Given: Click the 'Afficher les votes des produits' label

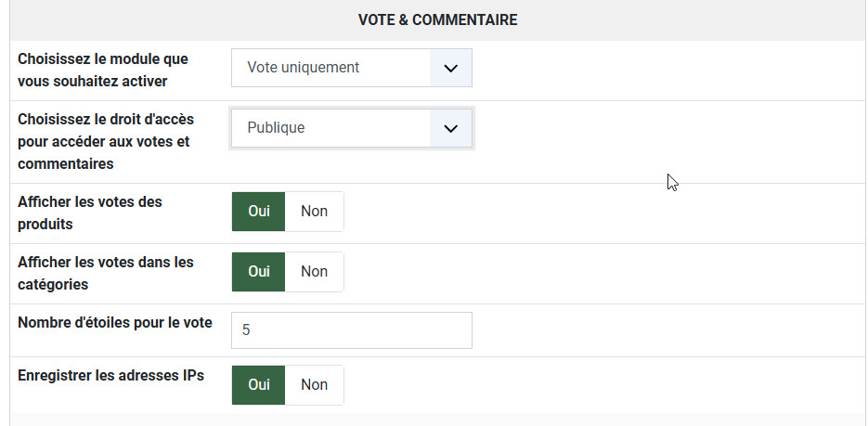Looking at the screenshot, I should pos(89,213).
